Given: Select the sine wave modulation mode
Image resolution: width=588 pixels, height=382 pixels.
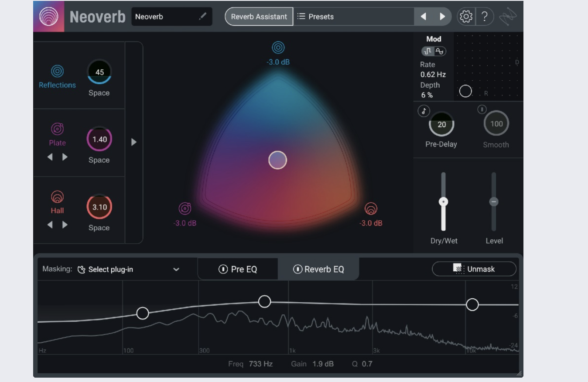Looking at the screenshot, I should tap(440, 51).
